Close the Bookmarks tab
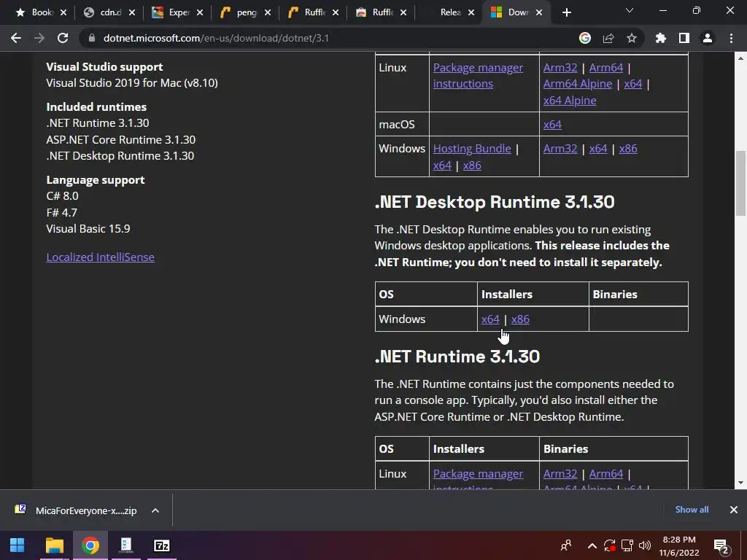 pyautogui.click(x=63, y=12)
